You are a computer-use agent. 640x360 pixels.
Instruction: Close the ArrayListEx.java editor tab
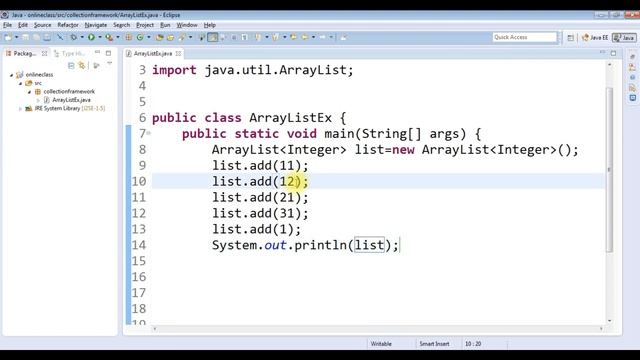pos(178,53)
